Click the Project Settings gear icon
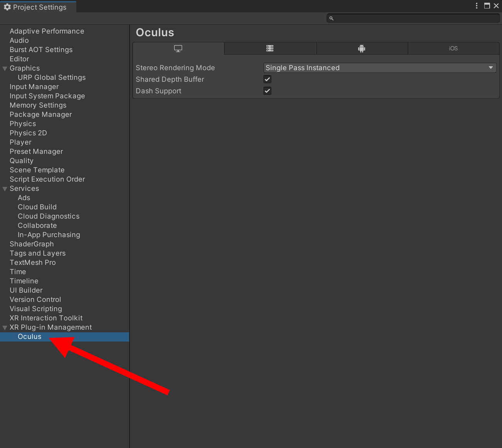Screen dimensions: 502x448 pos(7,7)
